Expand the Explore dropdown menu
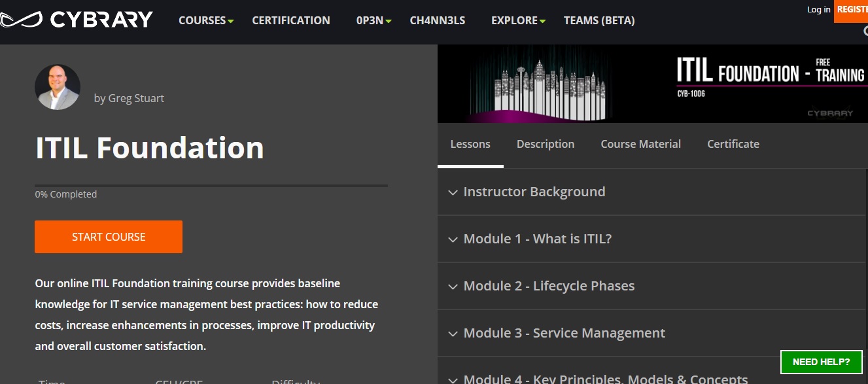Viewport: 868px width, 384px height. click(x=519, y=20)
